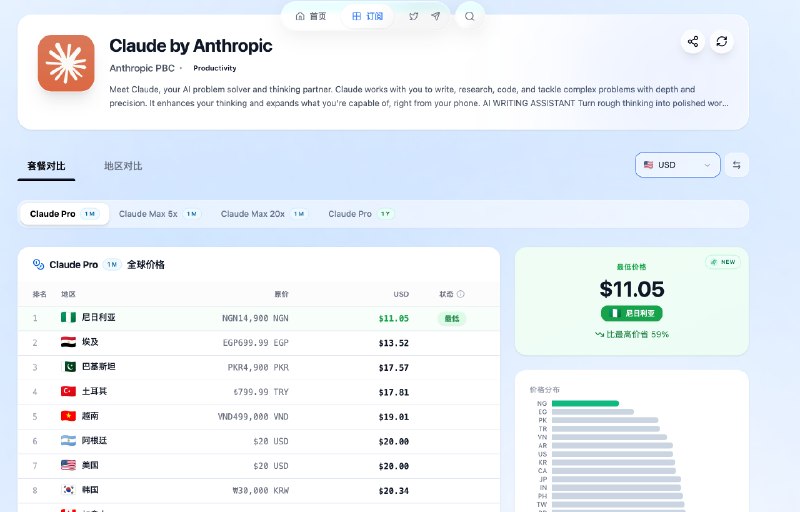Click the PK bar in price distribution
The image size is (800, 512).
[x=605, y=420]
